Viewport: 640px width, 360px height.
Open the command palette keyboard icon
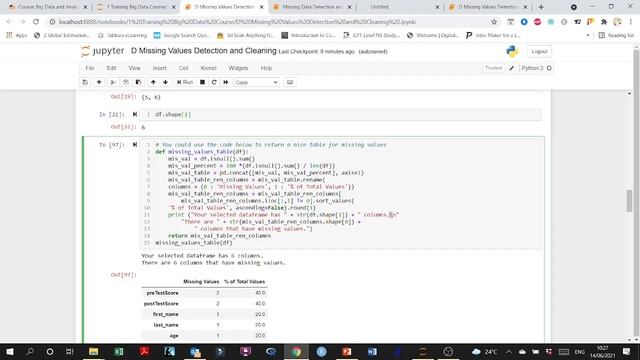click(290, 82)
